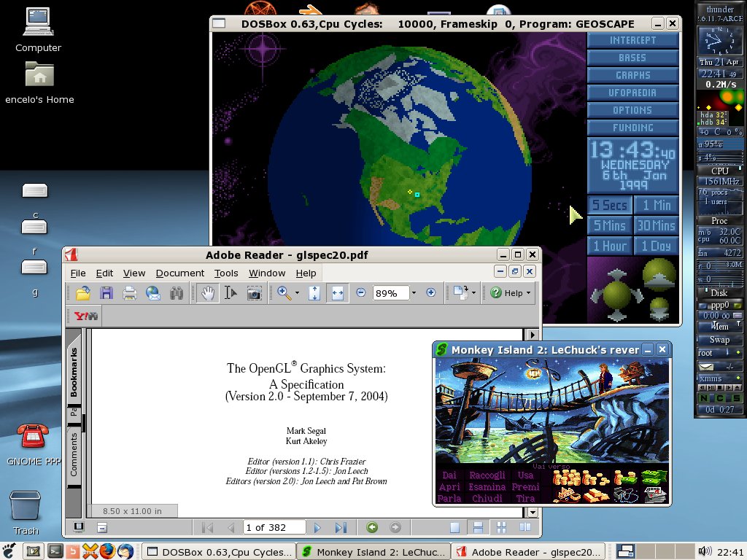Click the zoom in plus button
Screen dimensions: 747x560
tap(430, 292)
